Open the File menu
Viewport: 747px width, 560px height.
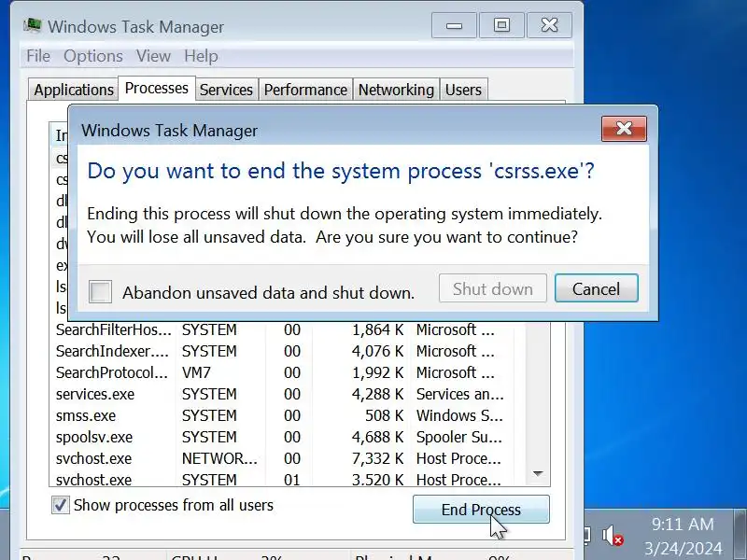tap(38, 56)
